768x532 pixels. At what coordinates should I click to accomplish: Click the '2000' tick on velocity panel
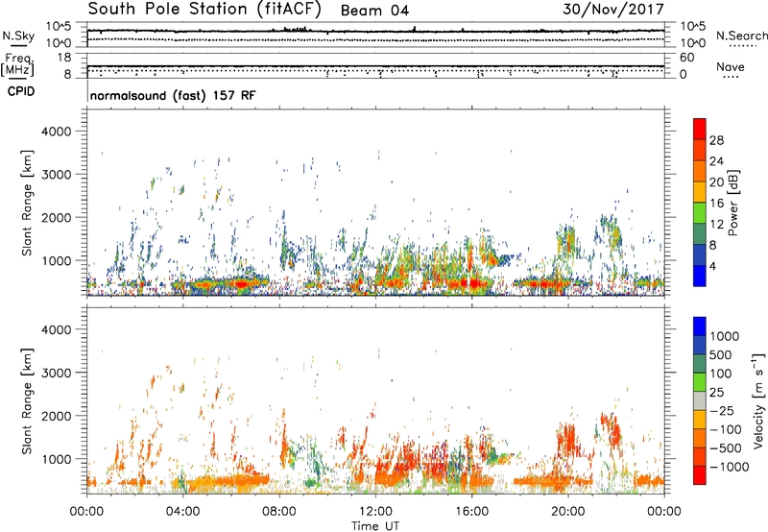click(x=57, y=416)
